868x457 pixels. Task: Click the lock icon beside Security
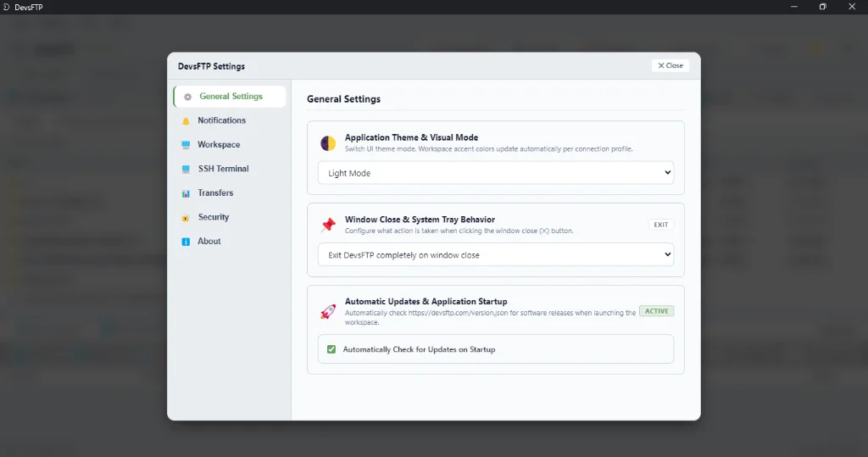[x=186, y=218]
